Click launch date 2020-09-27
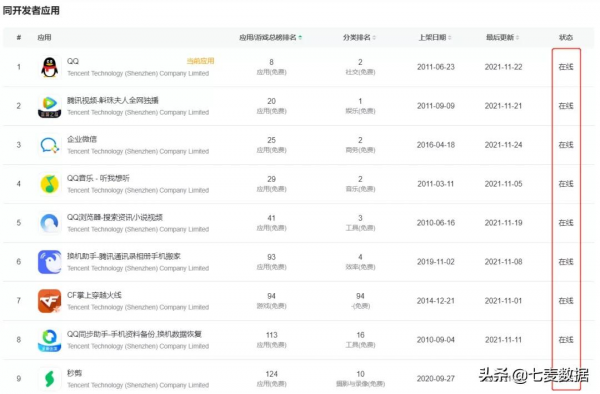Screen dimensions: 600x394 436,379
